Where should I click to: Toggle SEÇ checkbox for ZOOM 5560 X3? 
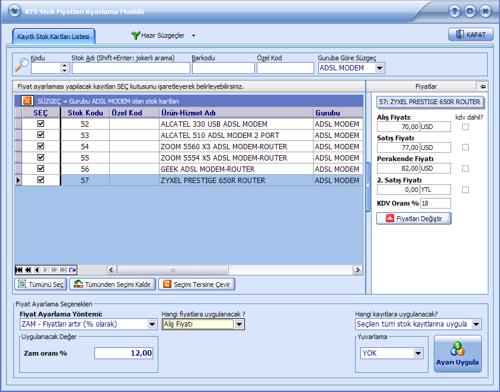coord(41,146)
